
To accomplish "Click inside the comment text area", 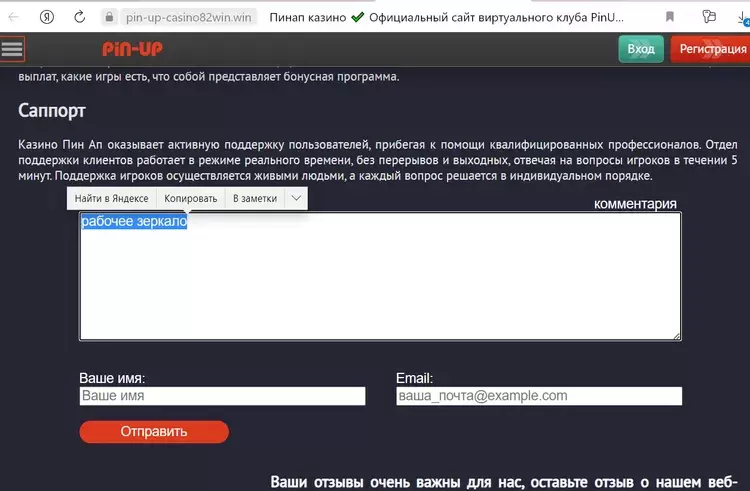I will tap(380, 276).
